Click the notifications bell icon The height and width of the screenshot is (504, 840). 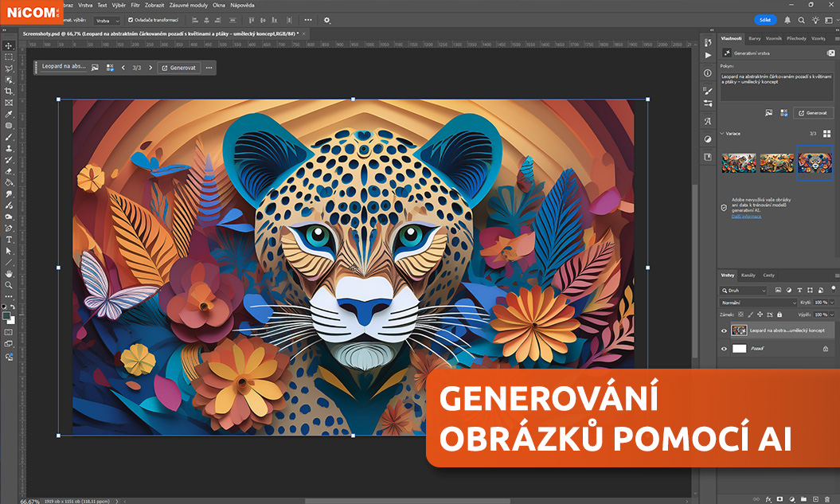(787, 20)
